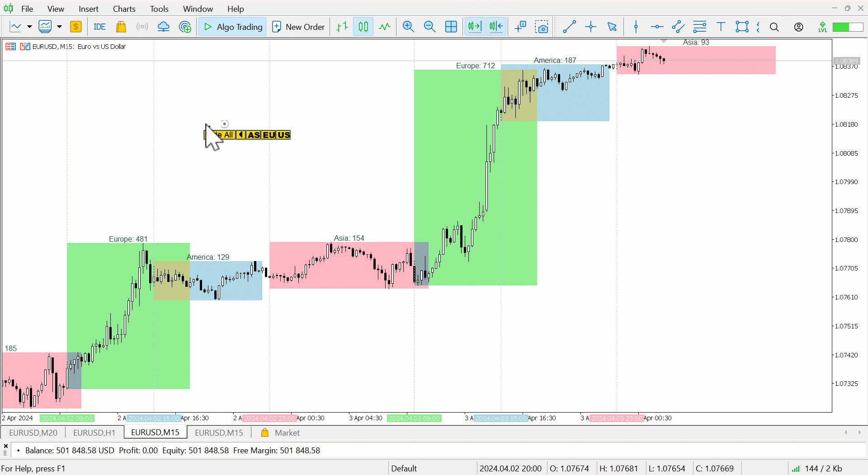Zoom in on the chart
Image resolution: width=868 pixels, height=475 pixels.
click(x=408, y=27)
